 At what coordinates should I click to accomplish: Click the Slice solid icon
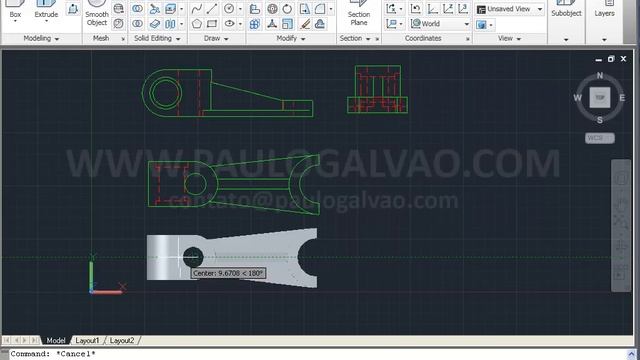pyautogui.click(x=154, y=24)
